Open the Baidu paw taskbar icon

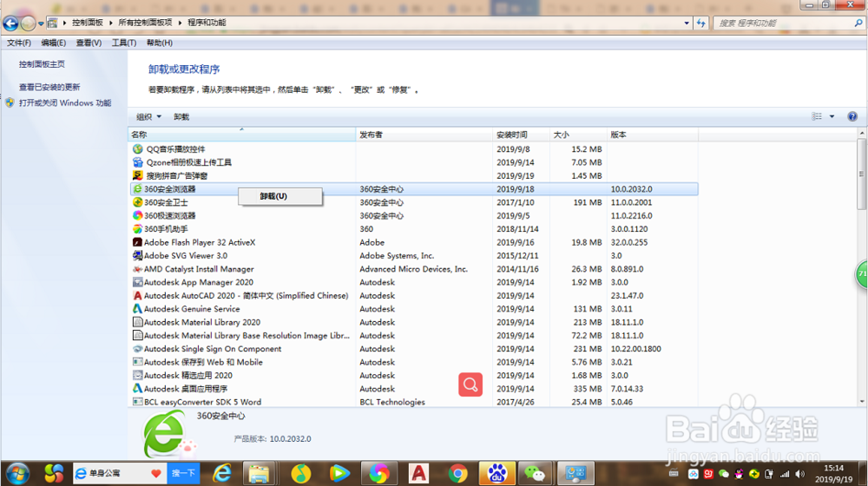click(x=496, y=474)
